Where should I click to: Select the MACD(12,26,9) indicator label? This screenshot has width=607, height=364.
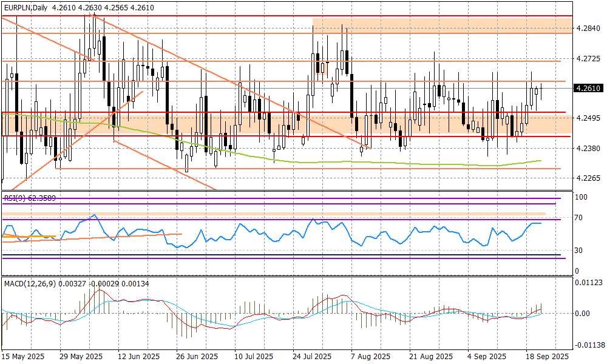click(76, 283)
